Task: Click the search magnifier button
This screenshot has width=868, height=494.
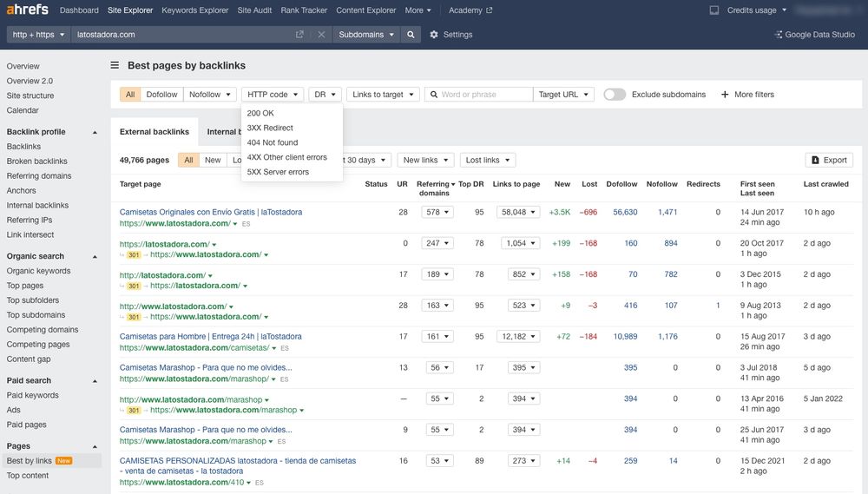Action: click(411, 35)
